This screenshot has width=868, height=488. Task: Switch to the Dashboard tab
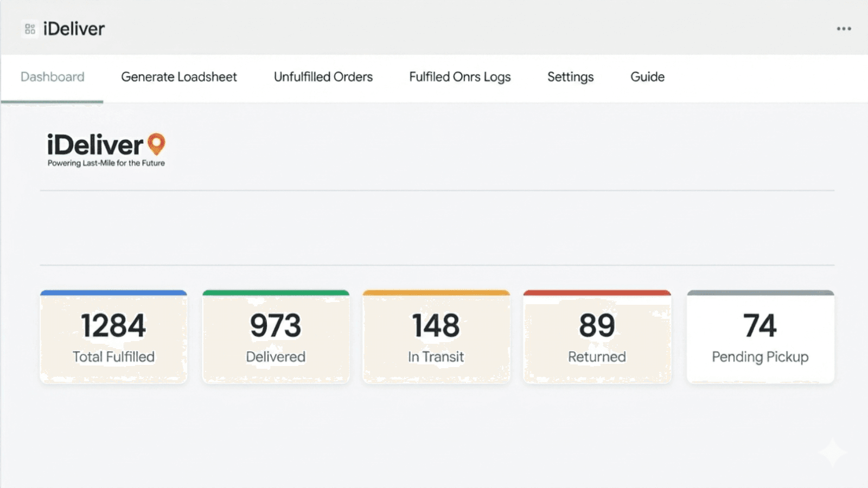click(x=53, y=77)
